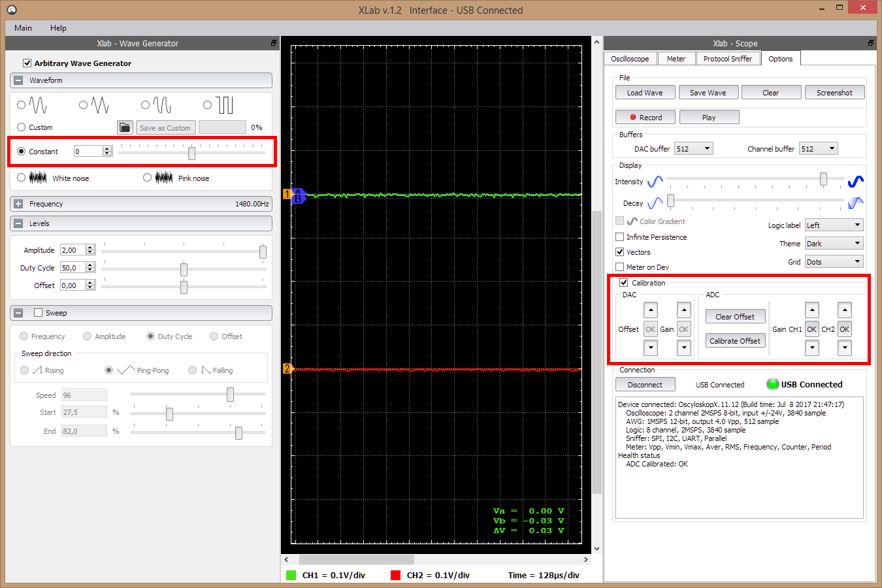The width and height of the screenshot is (882, 588).
Task: Click the Constant value slider handle
Action: pos(191,153)
